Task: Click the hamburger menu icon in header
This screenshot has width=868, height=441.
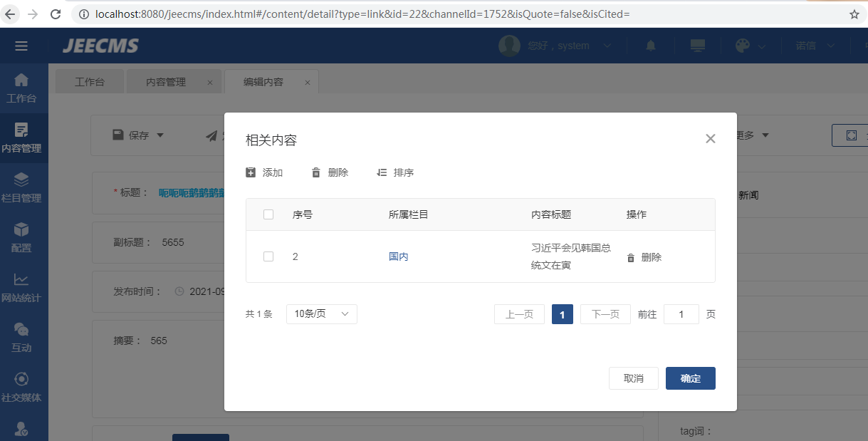Action: [x=21, y=46]
